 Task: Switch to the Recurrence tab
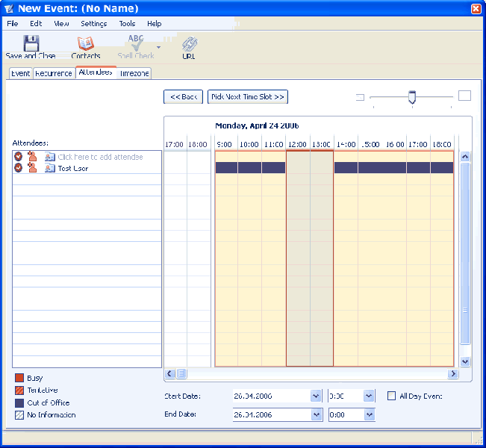click(x=54, y=73)
